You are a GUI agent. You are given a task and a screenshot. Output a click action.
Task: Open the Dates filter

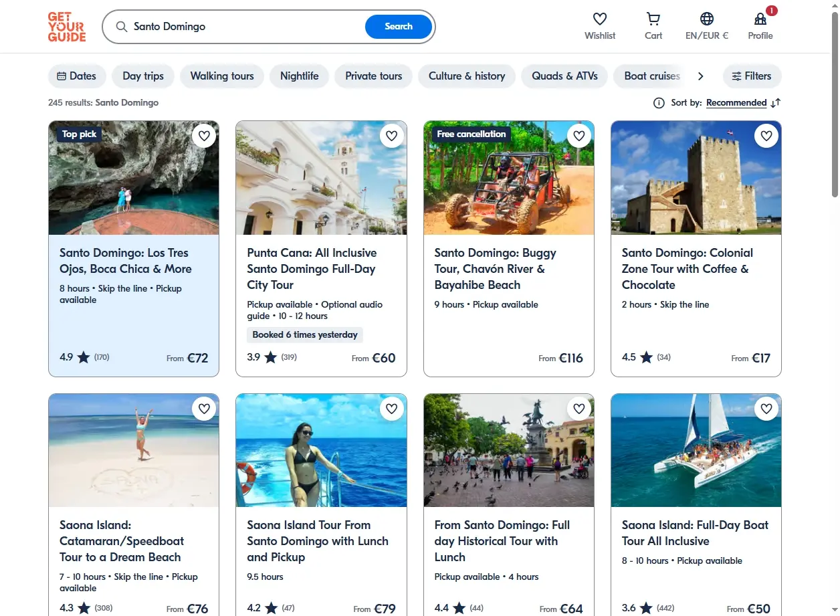77,76
